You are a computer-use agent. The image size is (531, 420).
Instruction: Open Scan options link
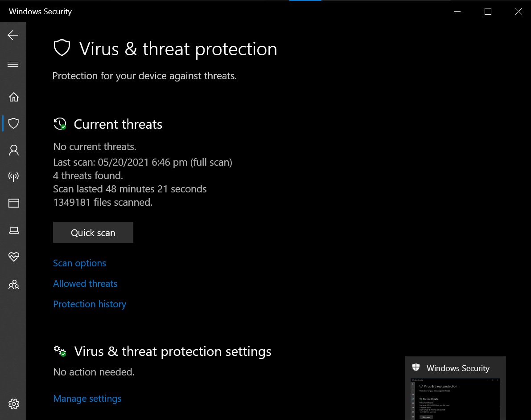tap(79, 263)
